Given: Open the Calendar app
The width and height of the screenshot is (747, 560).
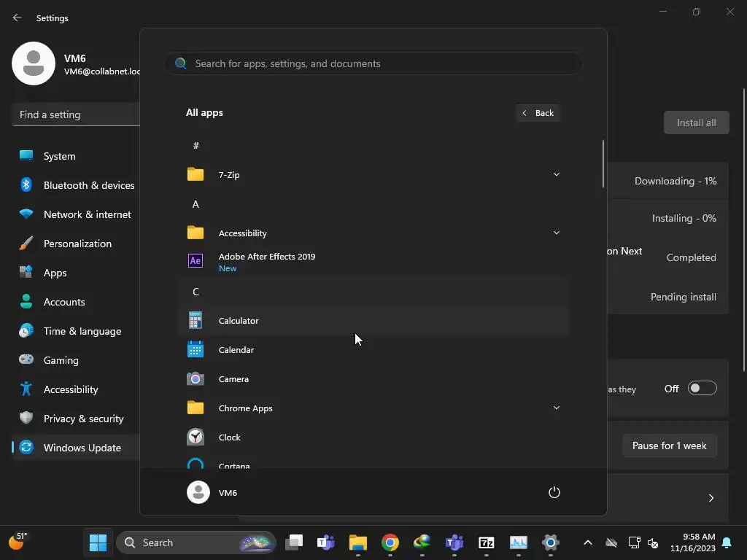Looking at the screenshot, I should tap(373, 350).
